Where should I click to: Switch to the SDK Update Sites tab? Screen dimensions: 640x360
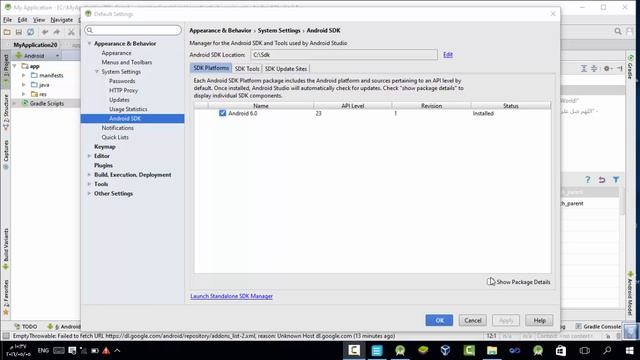coord(286,69)
